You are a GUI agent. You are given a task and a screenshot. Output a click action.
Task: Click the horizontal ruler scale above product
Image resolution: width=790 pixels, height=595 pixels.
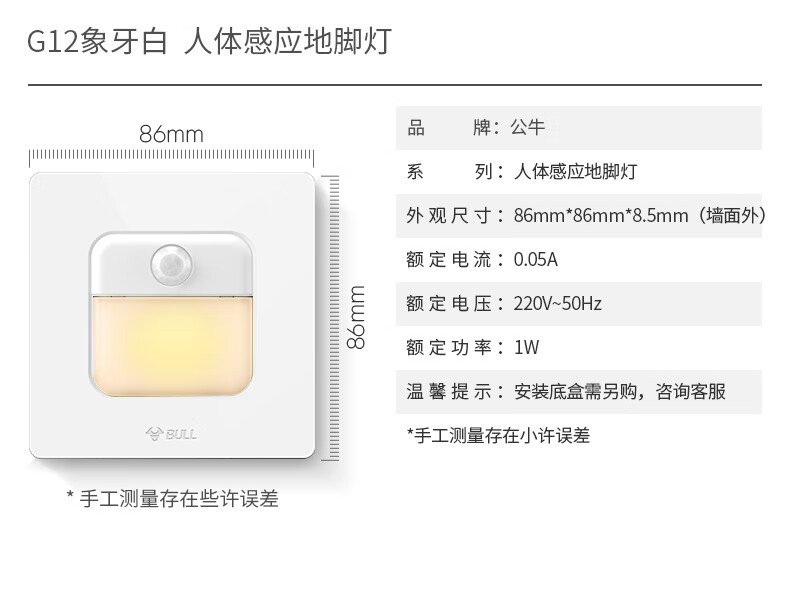[x=171, y=156]
